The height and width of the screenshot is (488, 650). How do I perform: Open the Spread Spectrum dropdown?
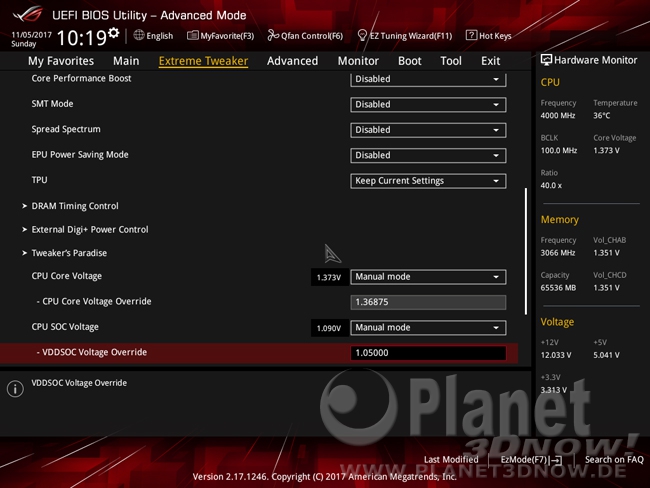click(x=428, y=130)
